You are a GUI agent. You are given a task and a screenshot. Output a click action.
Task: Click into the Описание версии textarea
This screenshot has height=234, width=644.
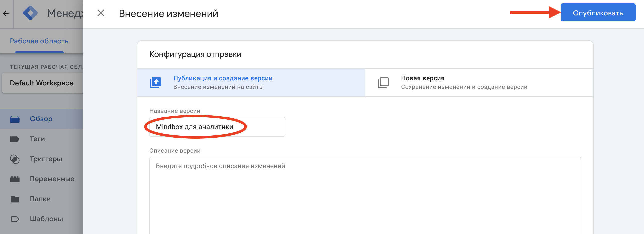click(365, 195)
